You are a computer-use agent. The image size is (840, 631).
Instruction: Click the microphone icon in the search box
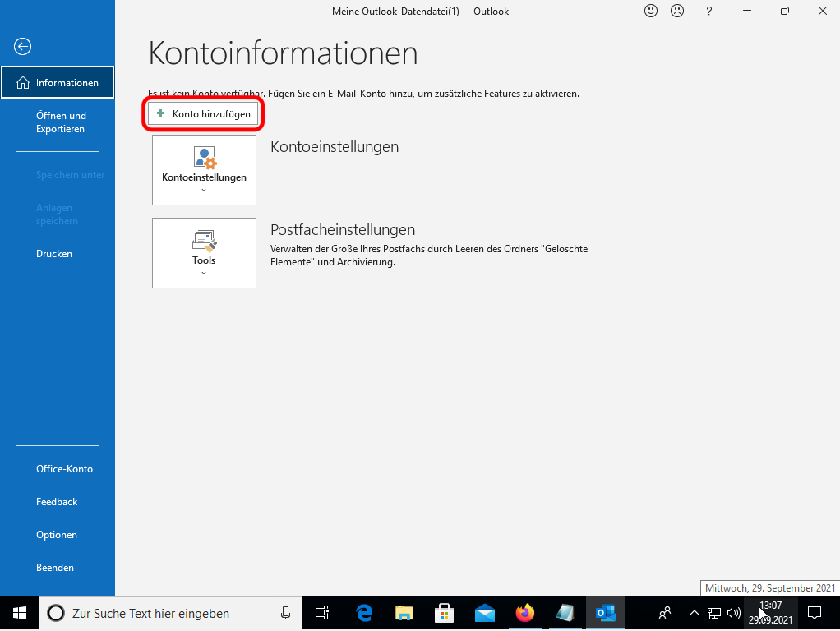coord(285,613)
